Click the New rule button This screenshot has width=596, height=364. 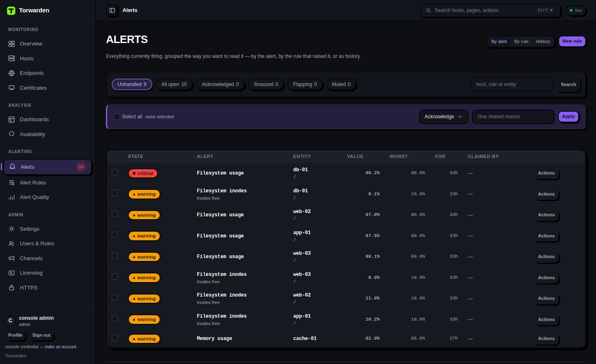coord(572,41)
